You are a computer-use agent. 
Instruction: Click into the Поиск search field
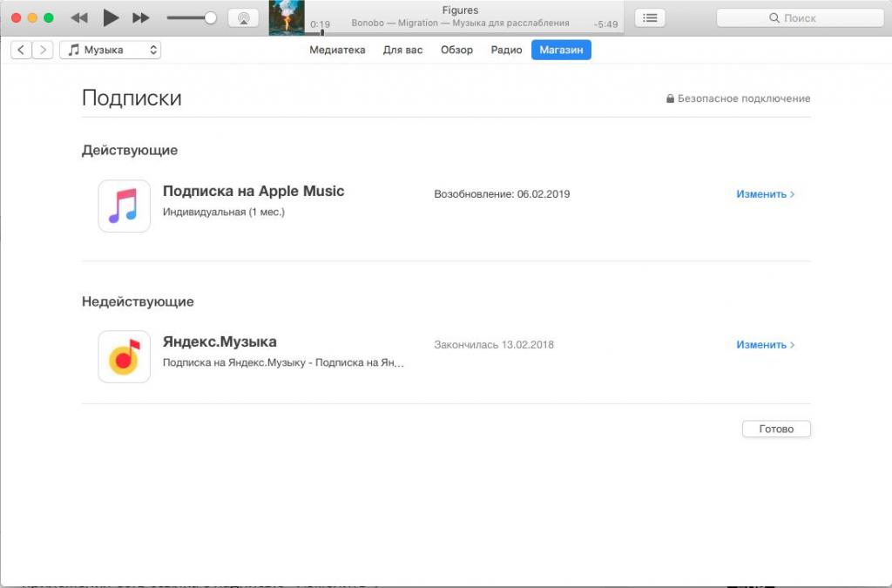pyautogui.click(x=800, y=18)
